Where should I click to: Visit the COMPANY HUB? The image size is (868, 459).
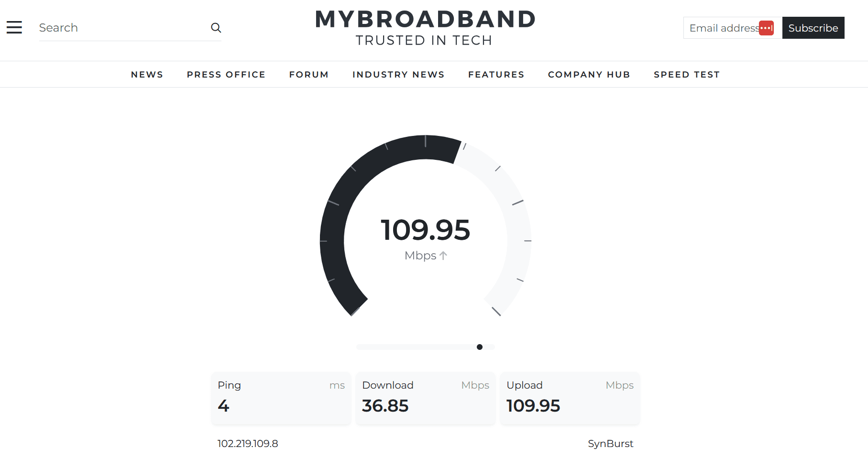[x=589, y=74]
